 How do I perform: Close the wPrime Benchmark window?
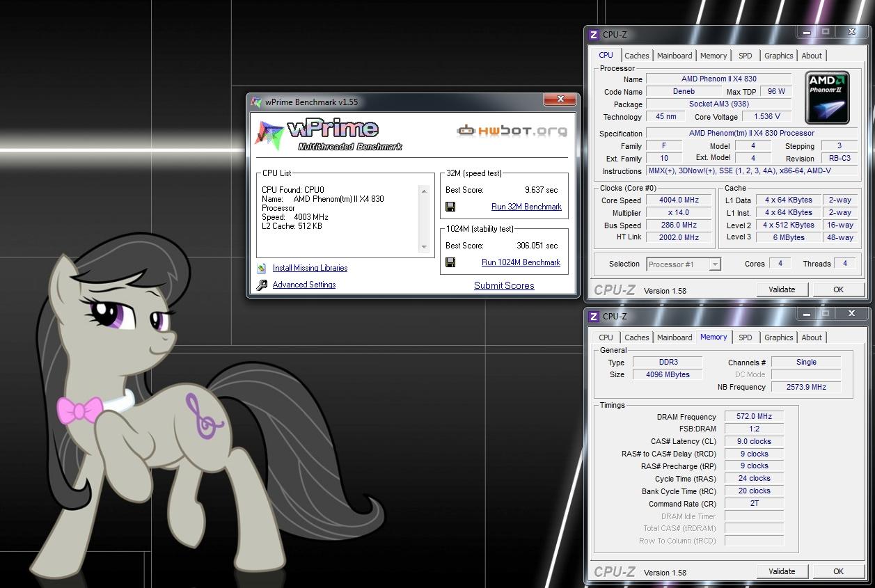[560, 100]
